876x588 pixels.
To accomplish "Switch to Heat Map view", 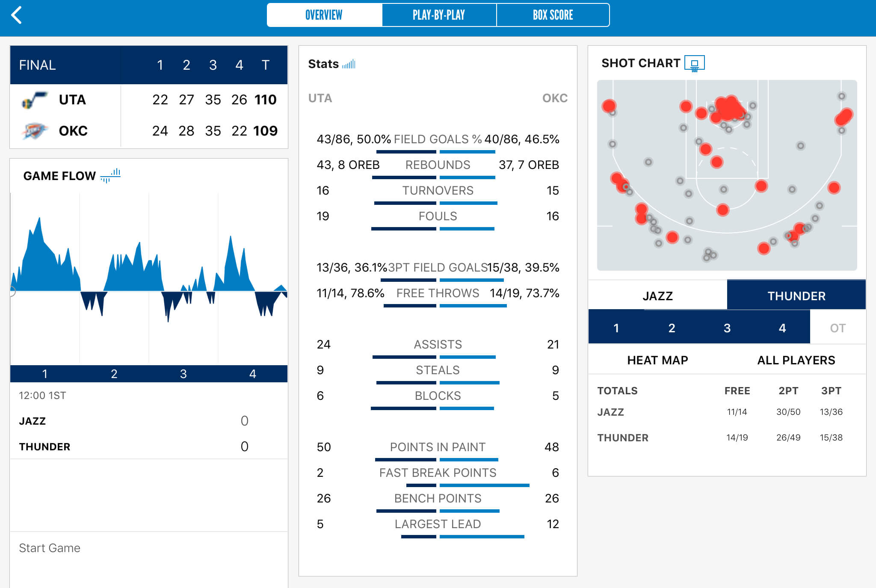I will 657,360.
